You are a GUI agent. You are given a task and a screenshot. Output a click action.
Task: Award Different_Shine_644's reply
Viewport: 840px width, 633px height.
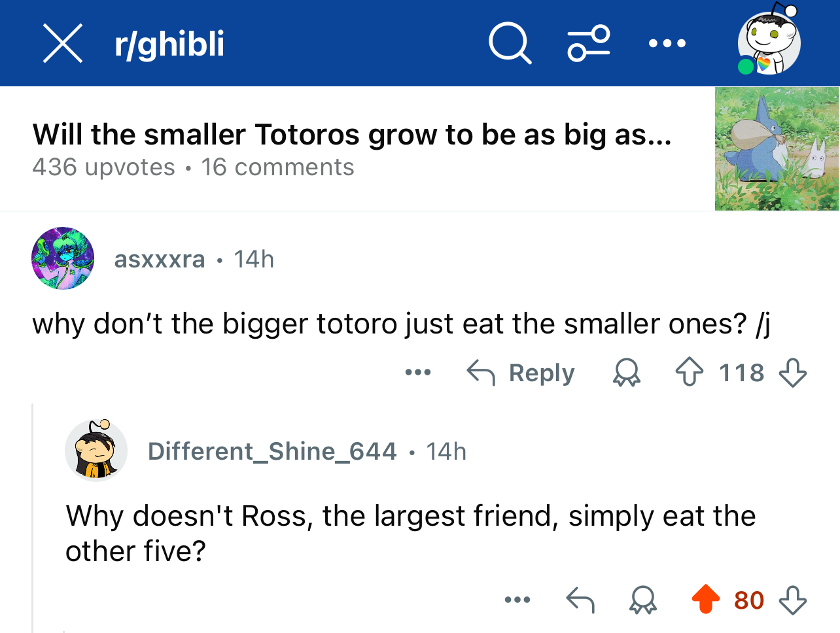tap(642, 600)
